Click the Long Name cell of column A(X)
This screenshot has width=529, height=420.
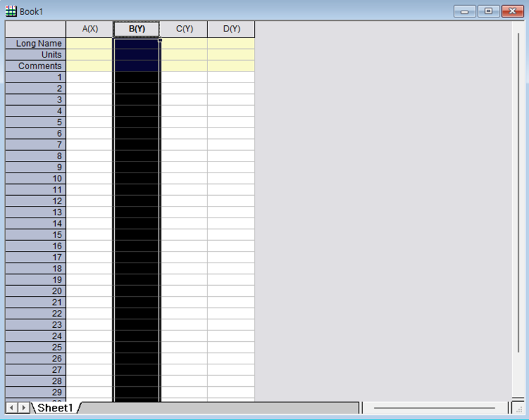click(89, 43)
